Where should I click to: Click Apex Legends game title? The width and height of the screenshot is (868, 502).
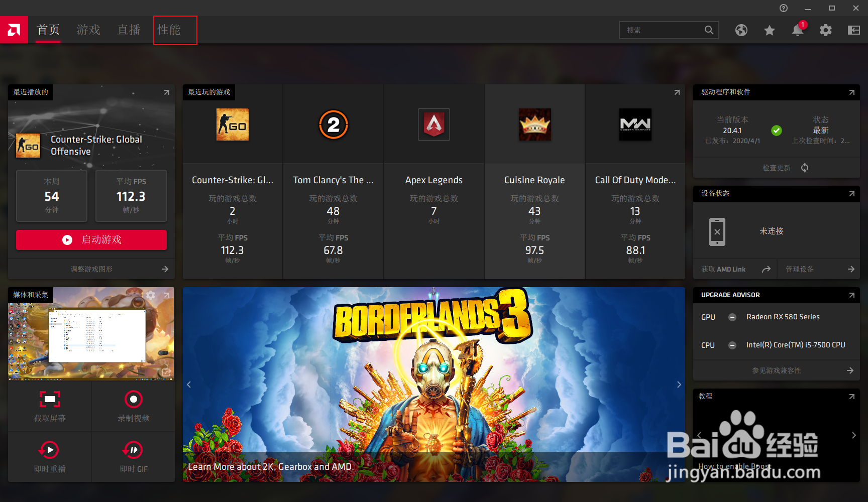pos(434,180)
